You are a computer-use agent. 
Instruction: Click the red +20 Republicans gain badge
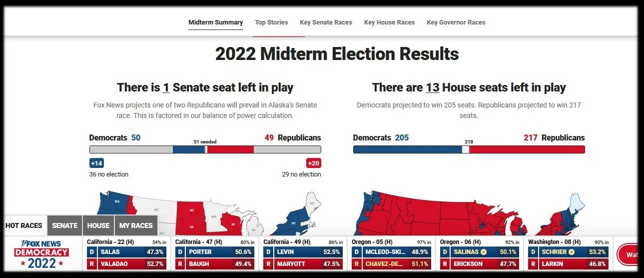(313, 163)
